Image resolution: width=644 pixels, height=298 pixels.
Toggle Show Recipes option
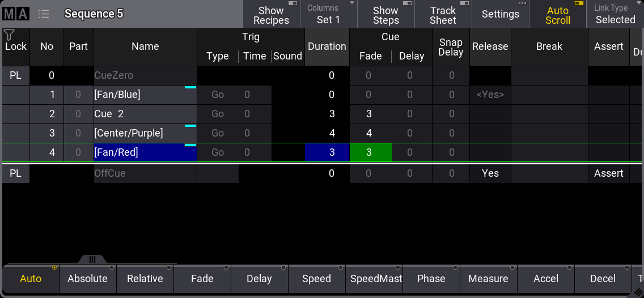tap(271, 15)
